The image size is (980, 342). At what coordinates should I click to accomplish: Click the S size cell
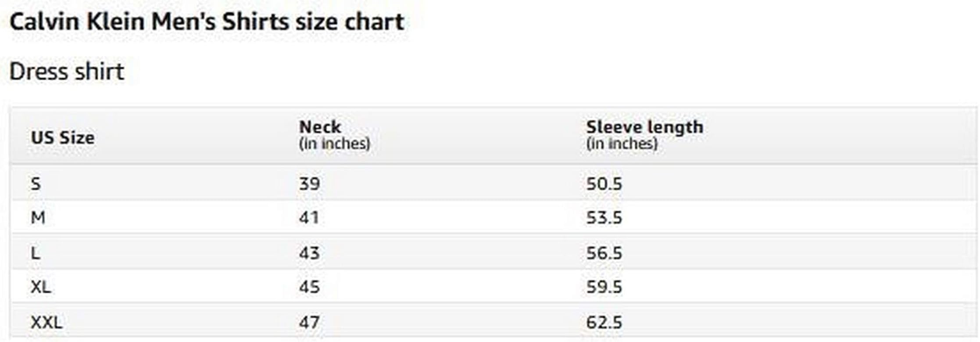tap(36, 184)
